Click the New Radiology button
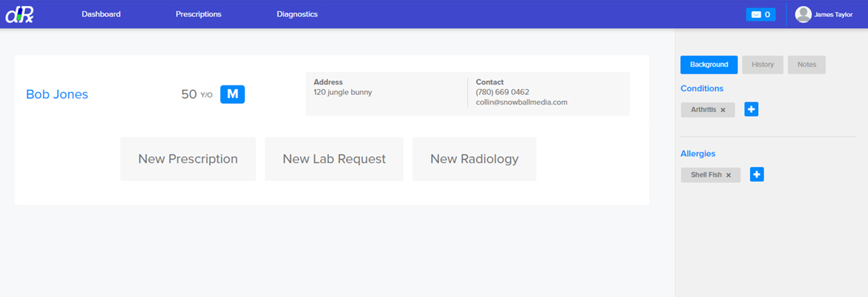 coord(474,159)
